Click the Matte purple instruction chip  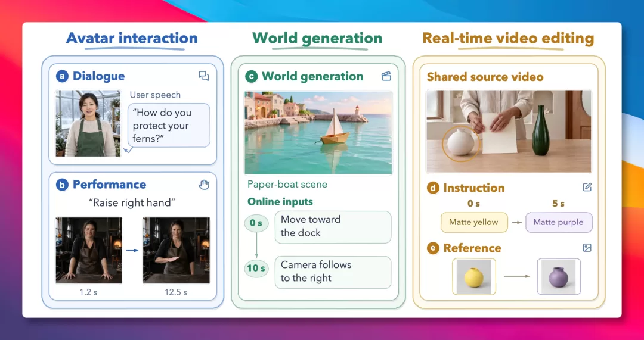coord(559,222)
